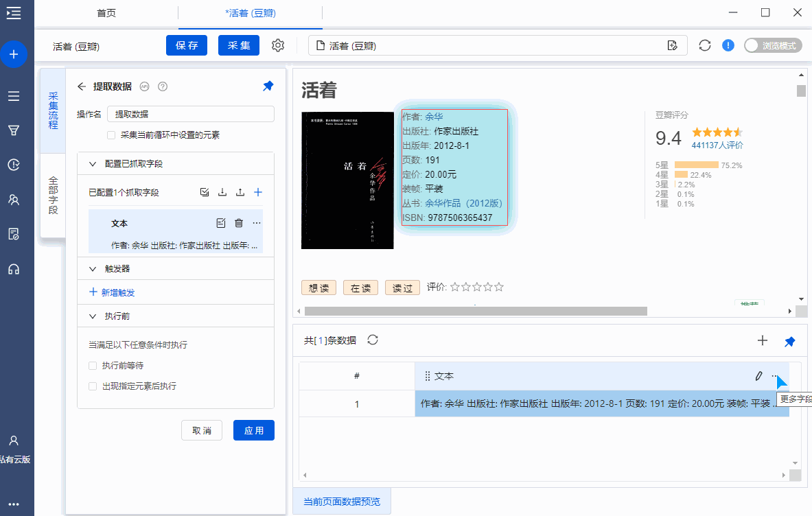This screenshot has width=812, height=516.
Task: Open the scheduled tasks clock sidebar icon
Action: 14,165
